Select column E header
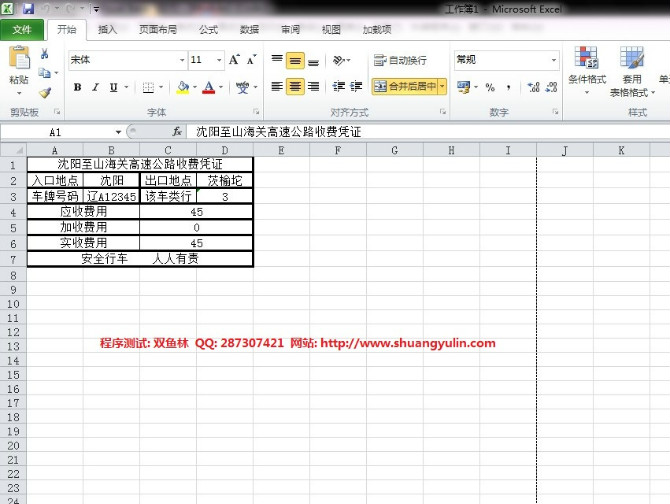Viewport: 670px width, 504px height. (281, 150)
